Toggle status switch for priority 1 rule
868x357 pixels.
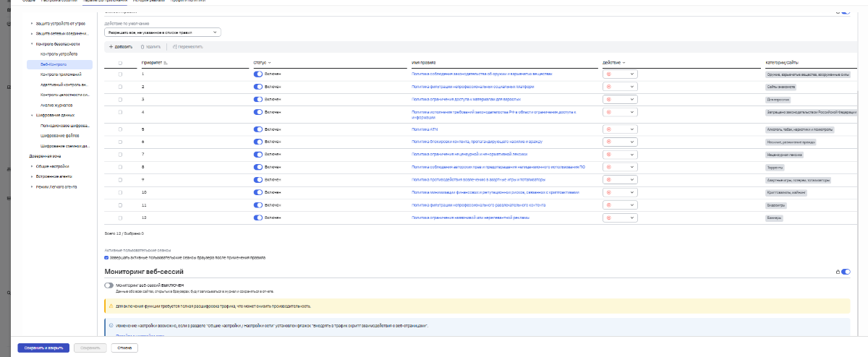click(258, 74)
